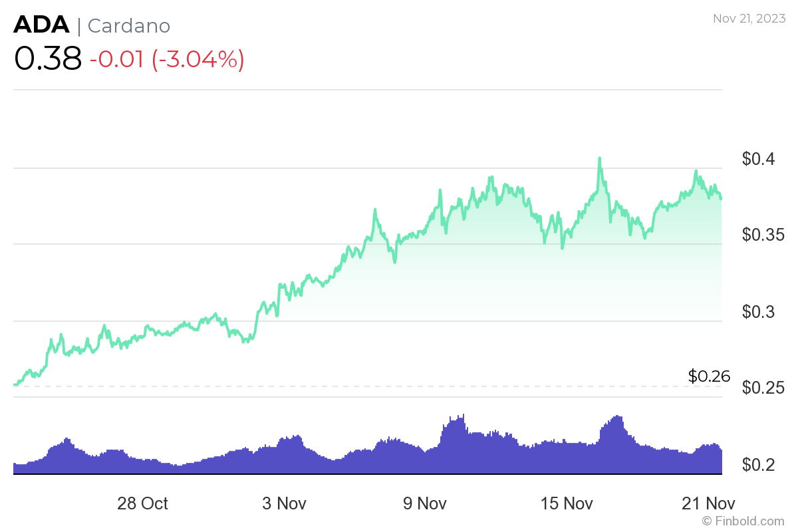Click the $0.4 price axis label
This screenshot has width=798, height=532.
(x=759, y=160)
